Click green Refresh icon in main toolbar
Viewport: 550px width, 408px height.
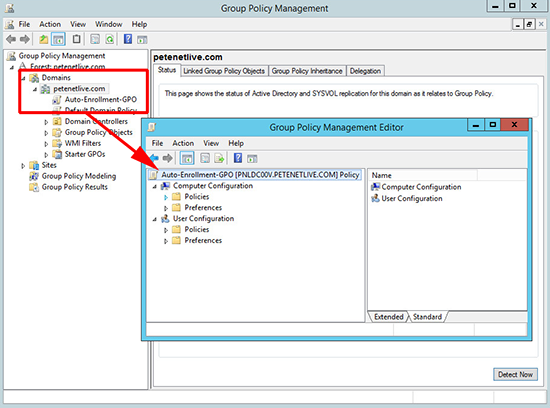(x=110, y=39)
